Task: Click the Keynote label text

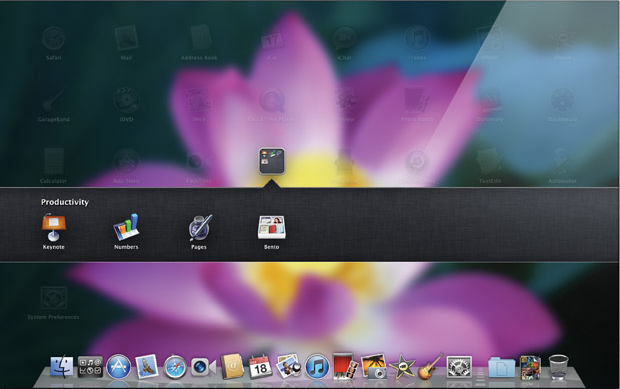Action: coord(53,247)
